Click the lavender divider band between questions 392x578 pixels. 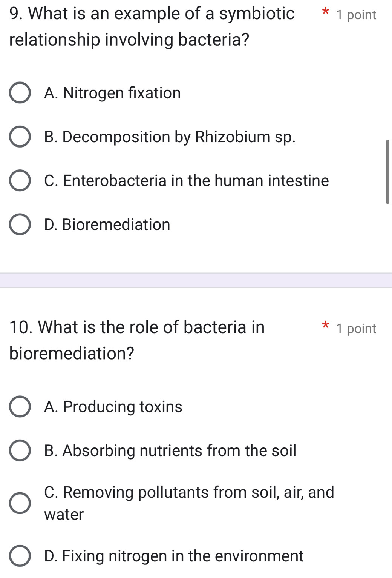(x=196, y=280)
